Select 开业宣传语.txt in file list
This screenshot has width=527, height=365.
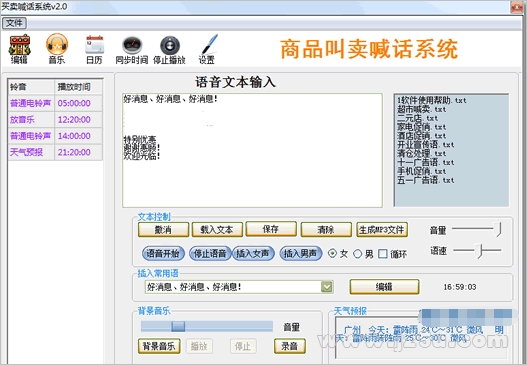(425, 145)
